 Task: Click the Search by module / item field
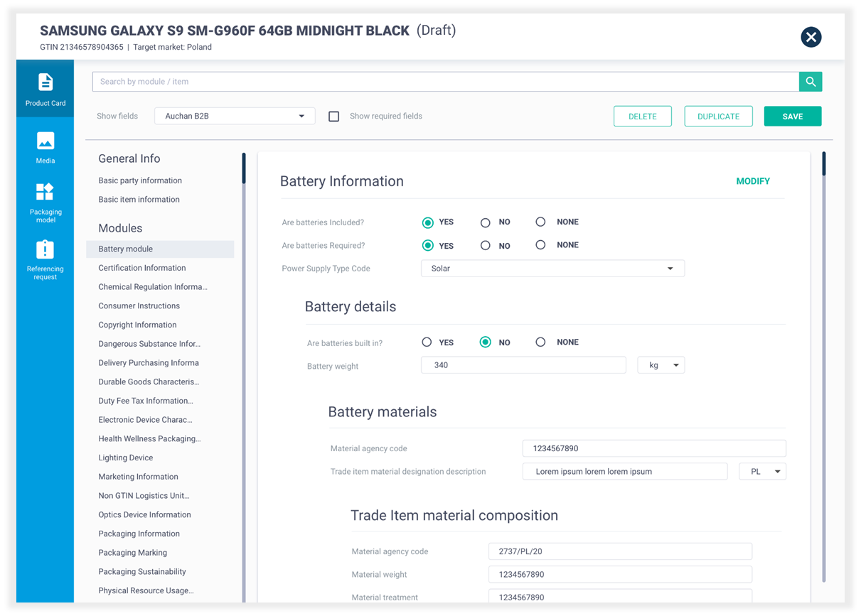coord(445,82)
